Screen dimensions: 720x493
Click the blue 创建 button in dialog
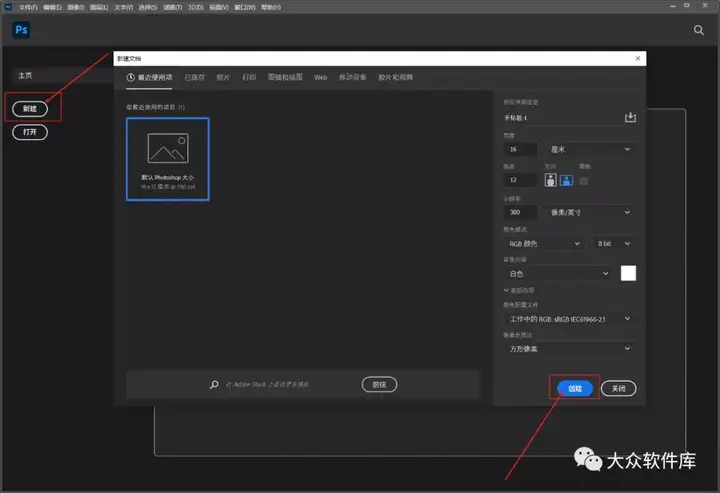[x=575, y=388]
